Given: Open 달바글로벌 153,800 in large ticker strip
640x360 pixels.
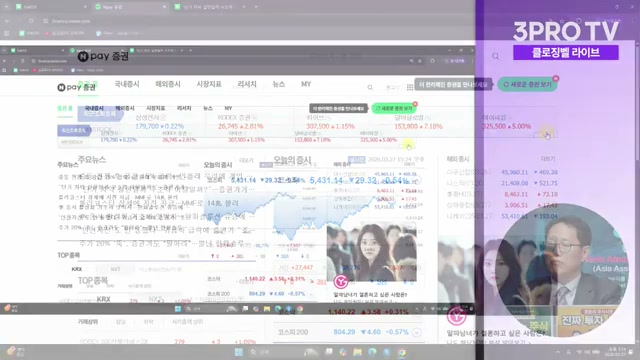Looking at the screenshot, I should pyautogui.click(x=418, y=122).
